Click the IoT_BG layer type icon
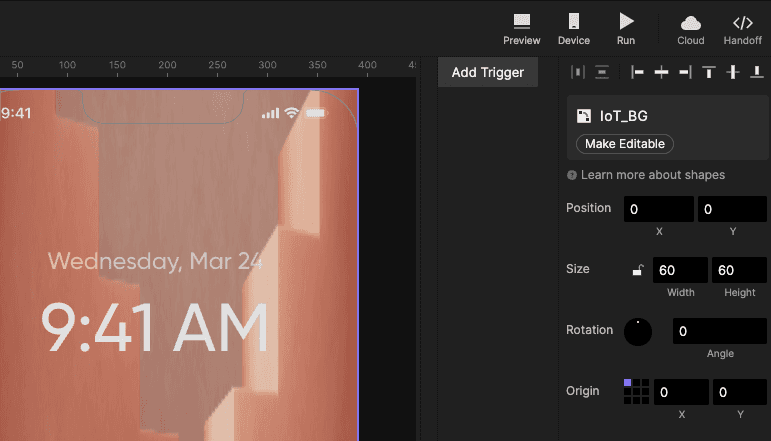 coord(584,116)
